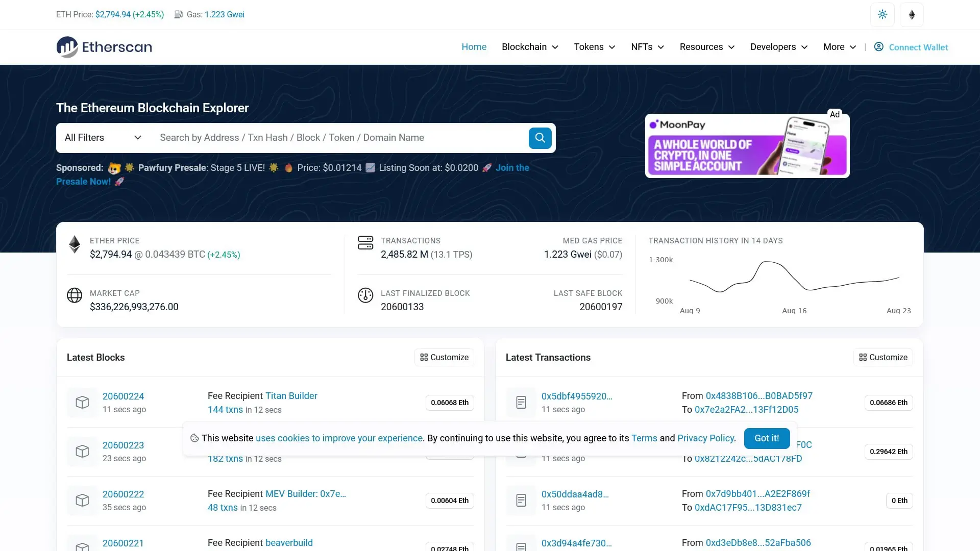Expand the More menu
The width and height of the screenshot is (980, 551).
point(840,47)
